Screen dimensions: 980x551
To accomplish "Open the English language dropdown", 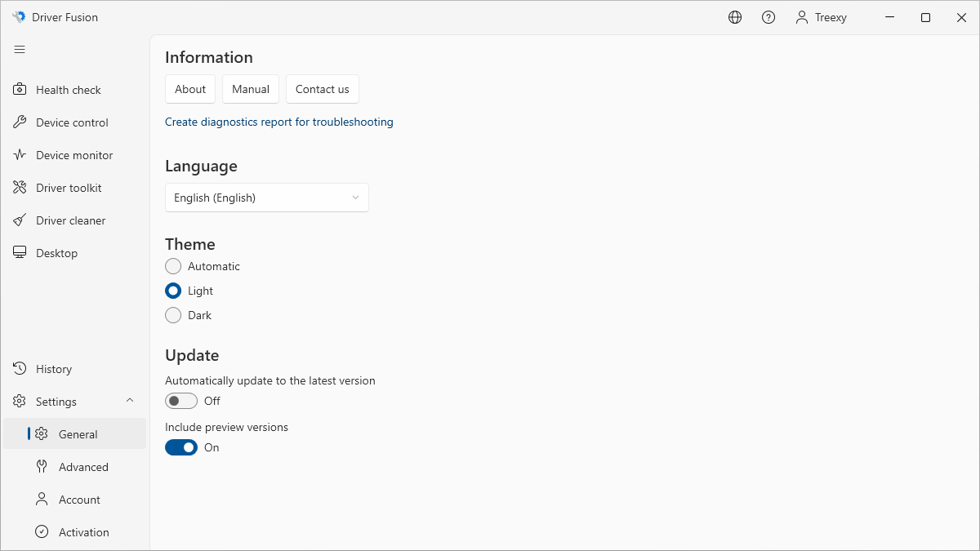I will pos(267,198).
